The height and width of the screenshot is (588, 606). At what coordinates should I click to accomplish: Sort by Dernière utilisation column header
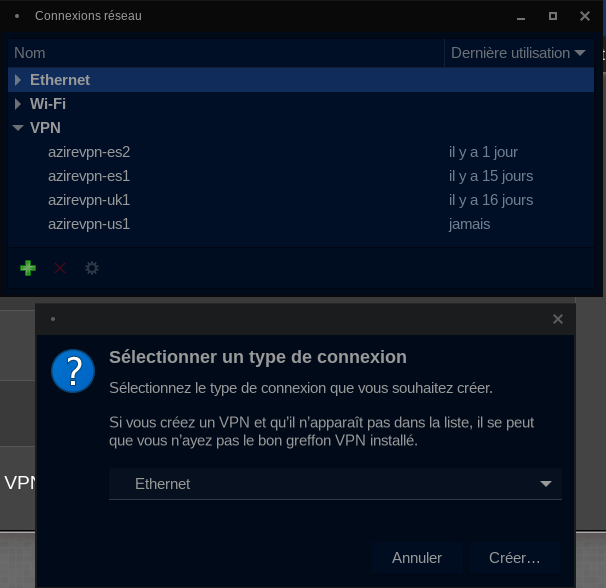click(519, 53)
